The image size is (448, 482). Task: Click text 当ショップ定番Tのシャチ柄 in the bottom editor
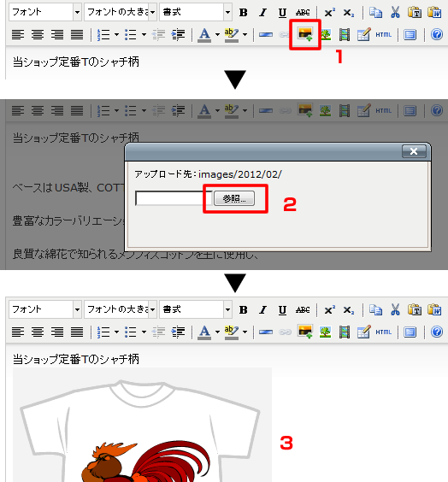tap(76, 359)
